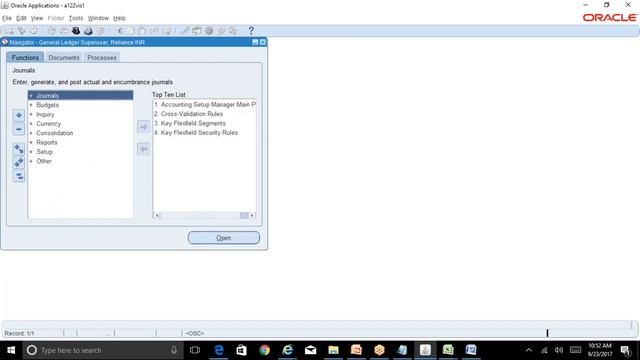The height and width of the screenshot is (360, 640).
Task: Select Key Flexfield Segments in Top Ten
Action: [189, 123]
